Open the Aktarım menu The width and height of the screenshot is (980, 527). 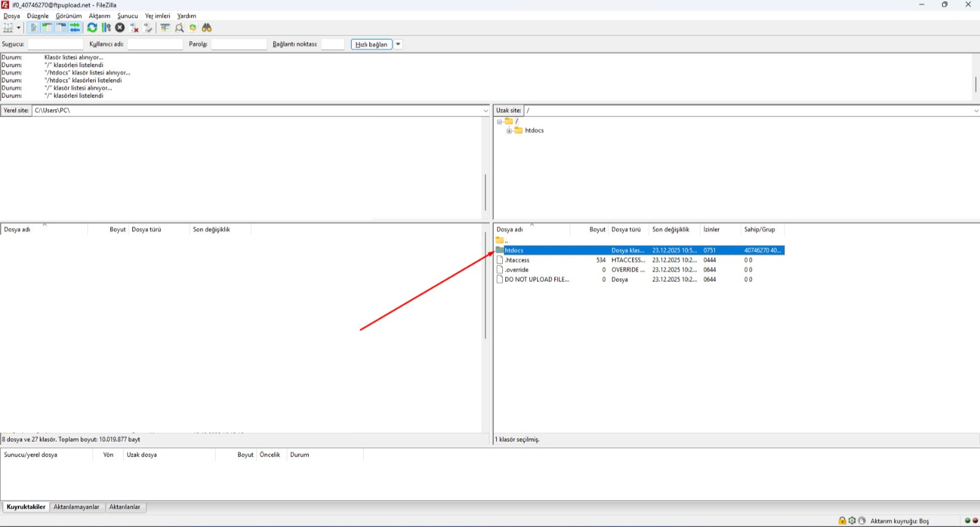coord(99,16)
